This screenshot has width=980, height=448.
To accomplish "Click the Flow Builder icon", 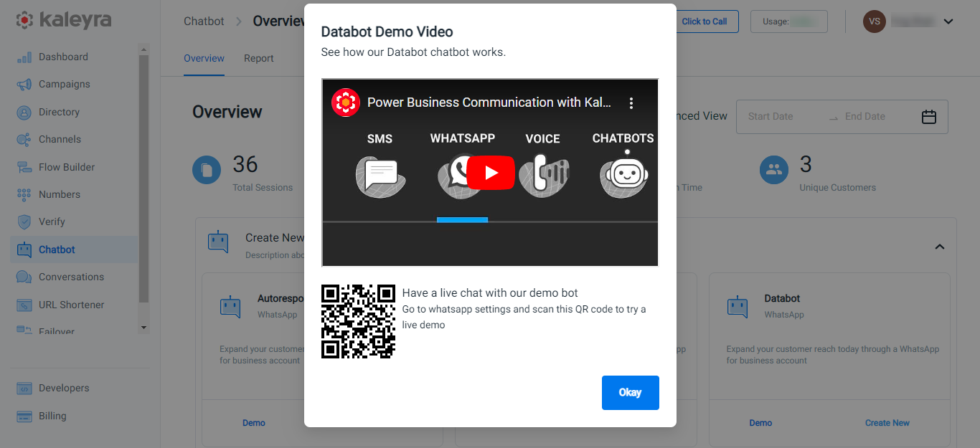I will tap(24, 167).
